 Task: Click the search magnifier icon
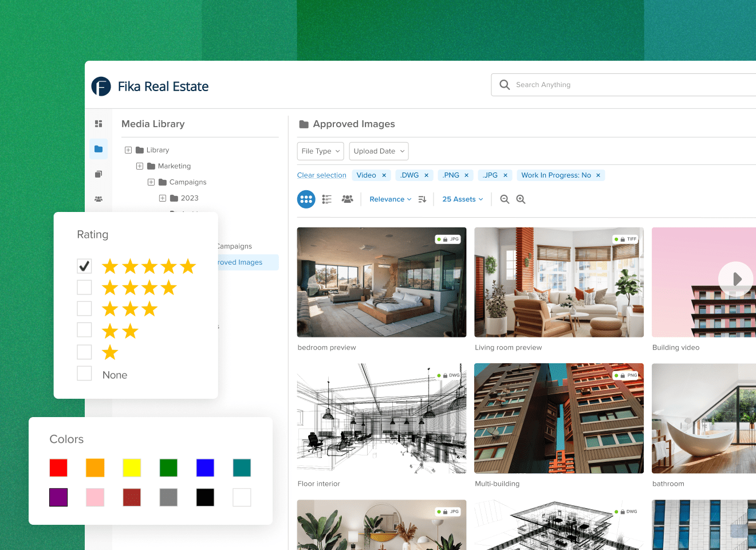click(505, 85)
